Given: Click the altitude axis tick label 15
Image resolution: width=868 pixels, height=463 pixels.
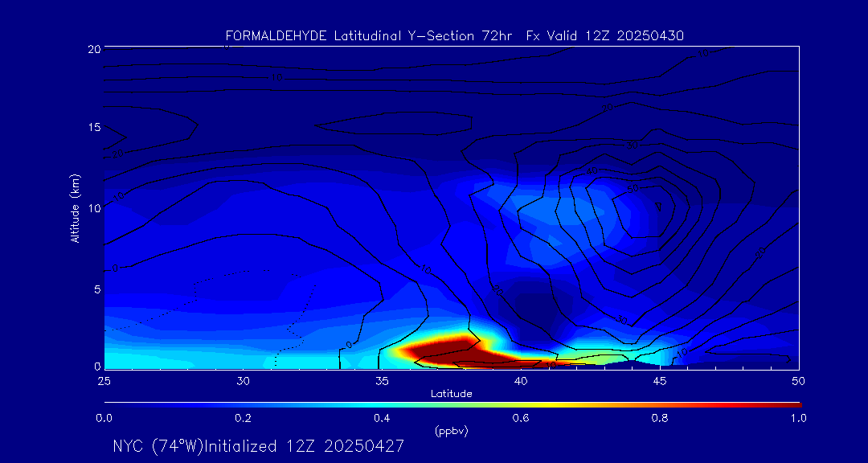Looking at the screenshot, I should 93,127.
